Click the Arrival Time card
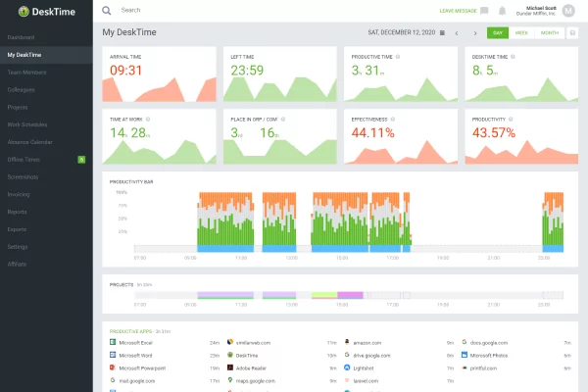The image size is (588, 392). [159, 73]
